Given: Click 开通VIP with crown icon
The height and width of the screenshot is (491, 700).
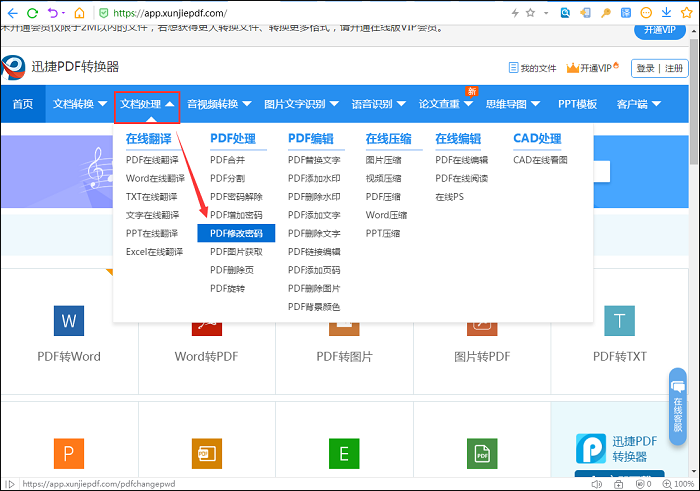Looking at the screenshot, I should point(592,68).
